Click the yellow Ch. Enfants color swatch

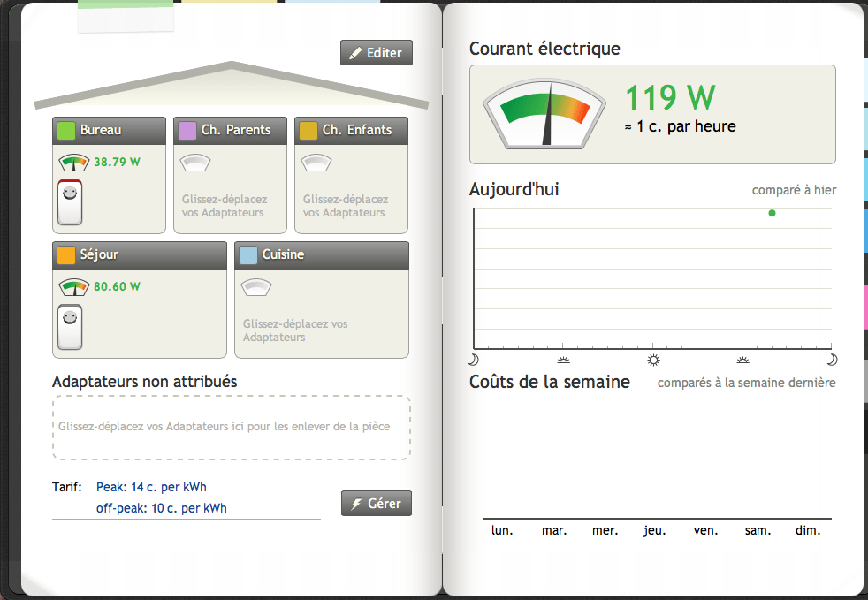[308, 131]
